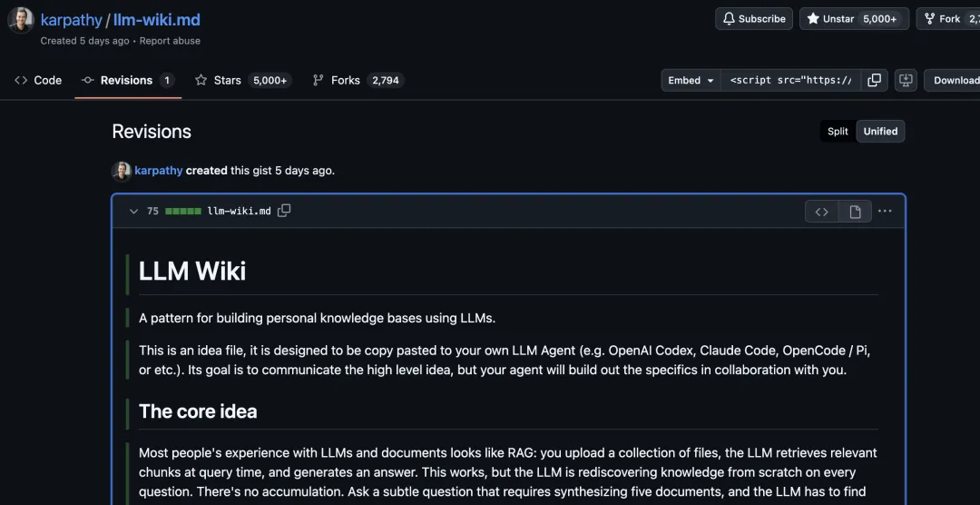
Task: Unstar this gist
Action: click(x=853, y=19)
